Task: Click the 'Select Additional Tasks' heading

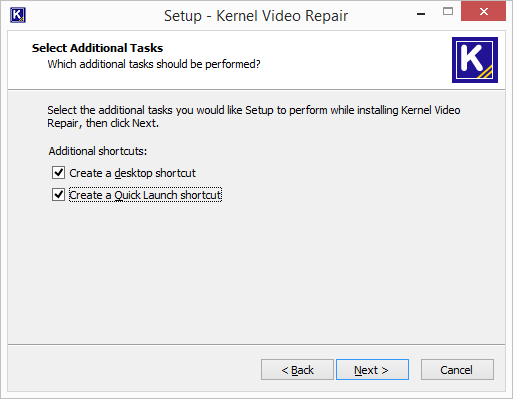Action: [97, 48]
